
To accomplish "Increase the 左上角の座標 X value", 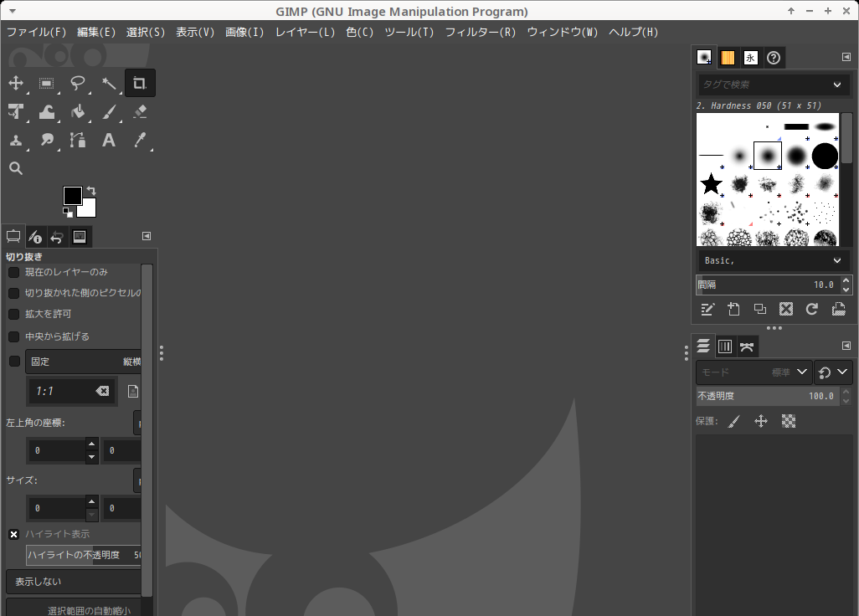I will click(92, 444).
